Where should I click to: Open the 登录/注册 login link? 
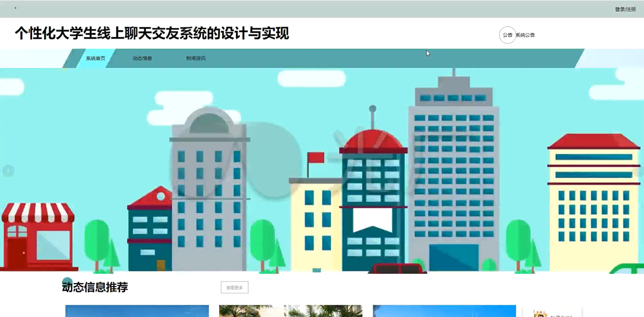coord(625,9)
